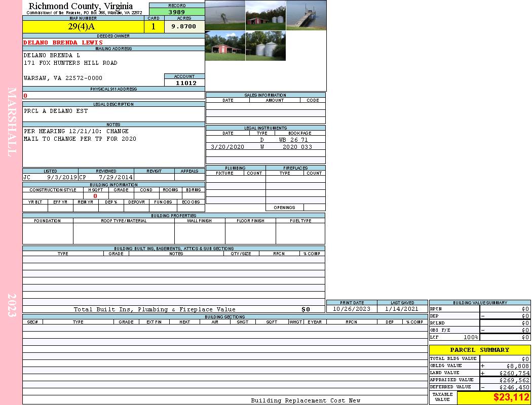This screenshot has height=405, width=532.
Task: Click the wooden pier photo thumbnail
Action: 306,15
